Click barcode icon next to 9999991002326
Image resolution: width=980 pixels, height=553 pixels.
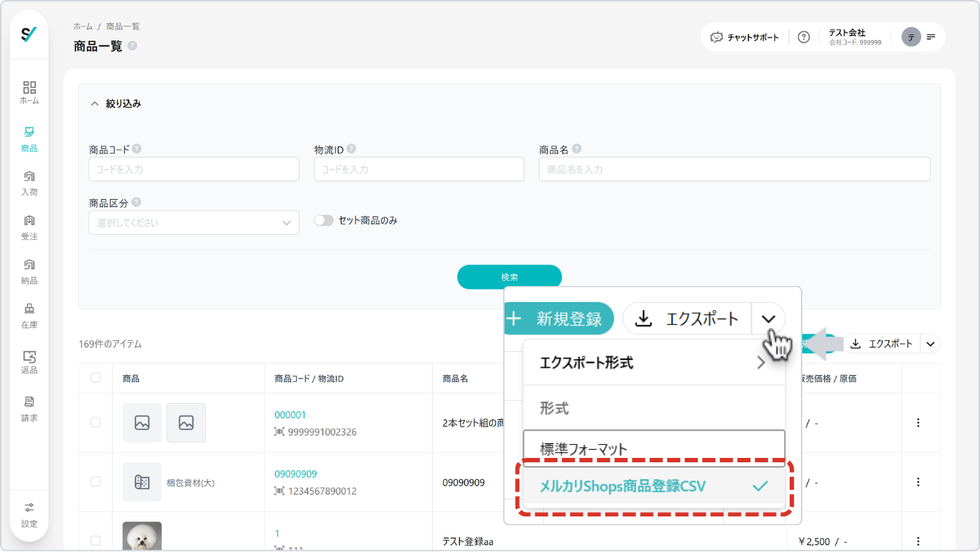(x=279, y=432)
